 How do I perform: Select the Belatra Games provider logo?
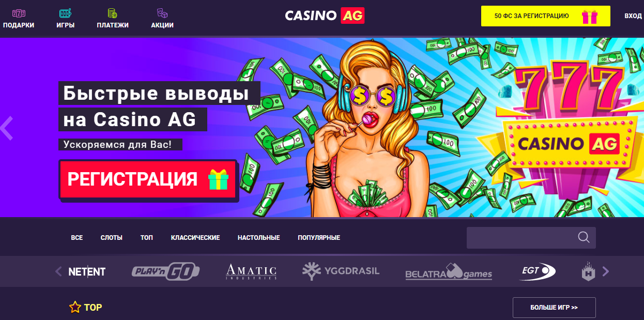pyautogui.click(x=449, y=272)
